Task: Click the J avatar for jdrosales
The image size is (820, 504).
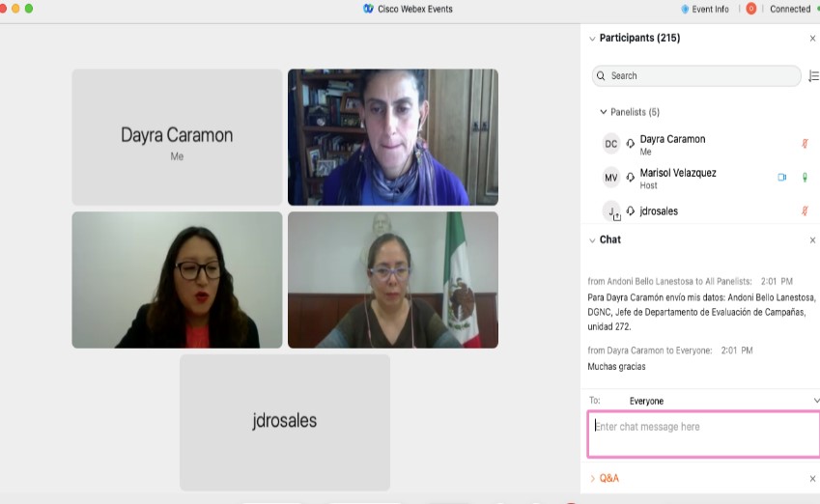Action: pyautogui.click(x=610, y=211)
